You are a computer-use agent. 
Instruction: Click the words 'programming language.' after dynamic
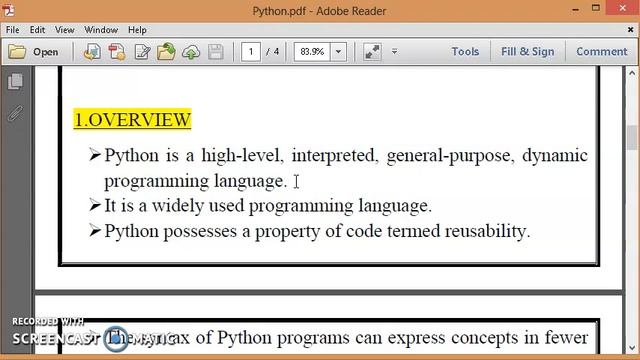tap(196, 181)
